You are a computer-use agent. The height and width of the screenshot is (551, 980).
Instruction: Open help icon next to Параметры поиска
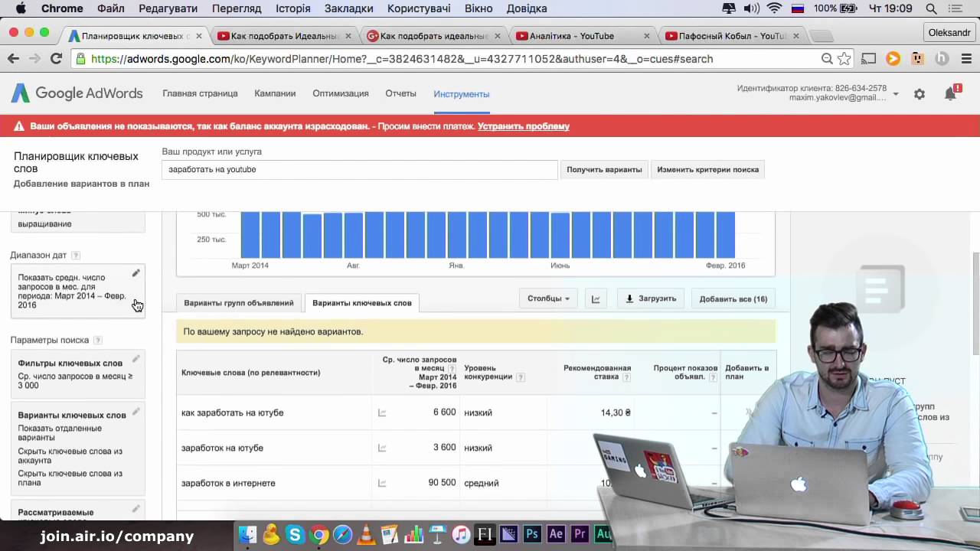click(98, 341)
